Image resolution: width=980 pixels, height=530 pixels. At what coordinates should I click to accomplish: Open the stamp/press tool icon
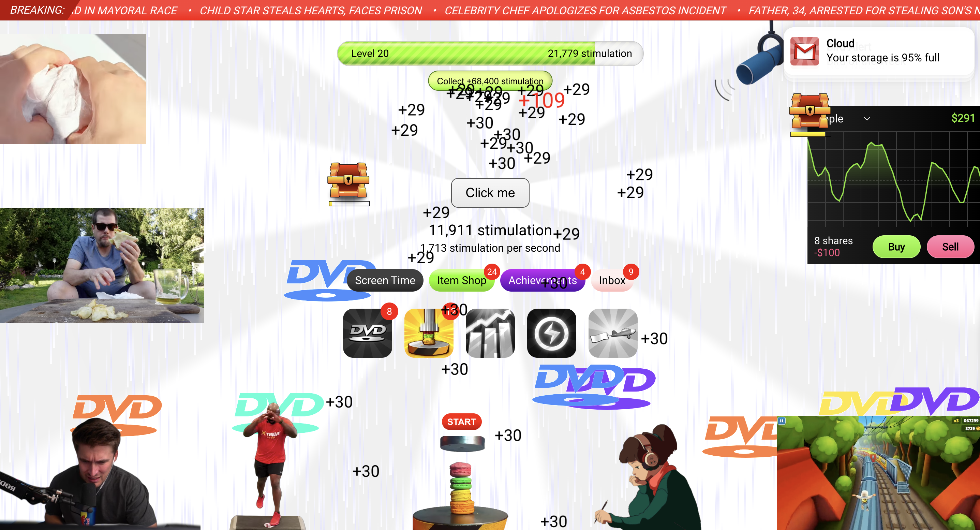click(x=428, y=333)
